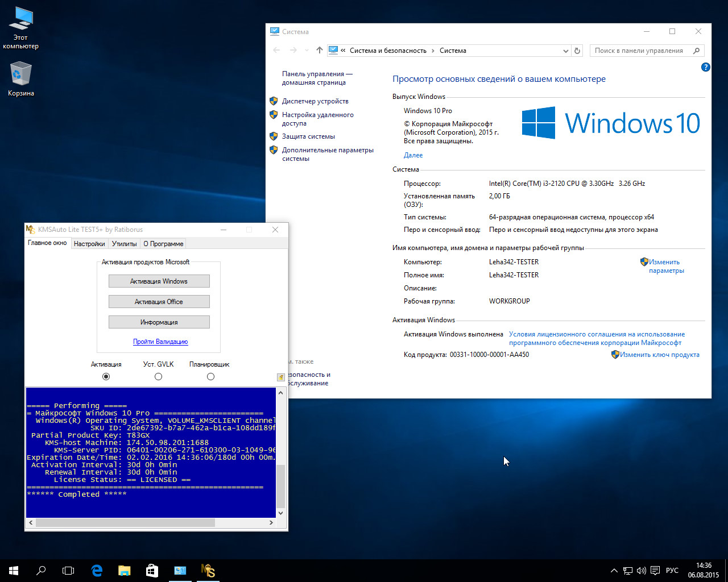Open Диспетчер устройств link
The width and height of the screenshot is (728, 582).
[315, 101]
